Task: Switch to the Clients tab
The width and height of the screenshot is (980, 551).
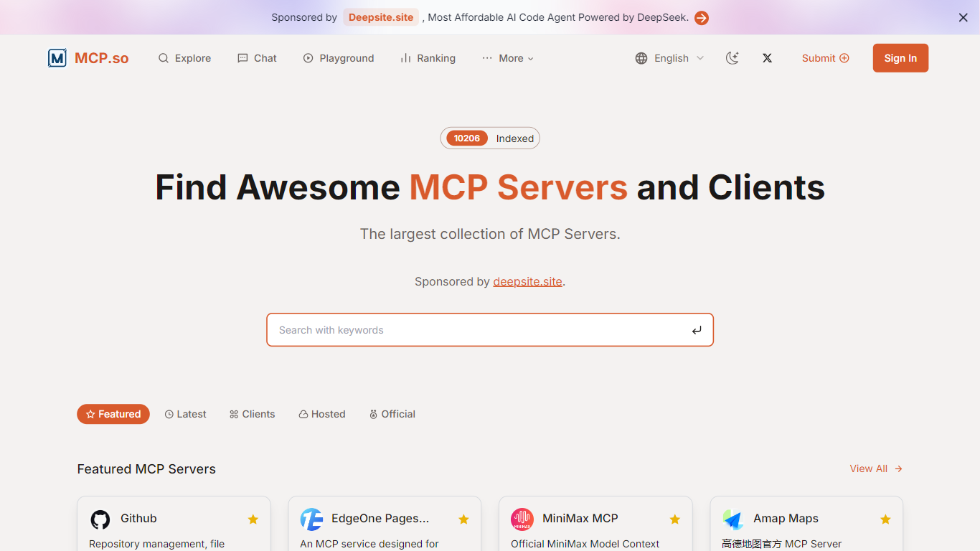Action: pyautogui.click(x=252, y=414)
